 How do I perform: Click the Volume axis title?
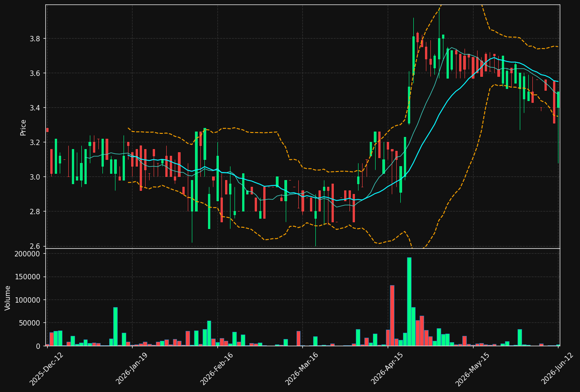(x=8, y=298)
